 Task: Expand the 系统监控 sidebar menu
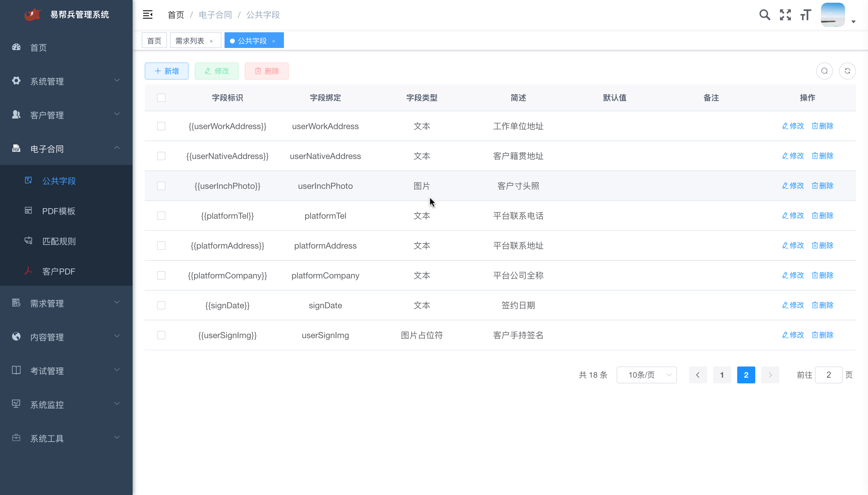(66, 404)
